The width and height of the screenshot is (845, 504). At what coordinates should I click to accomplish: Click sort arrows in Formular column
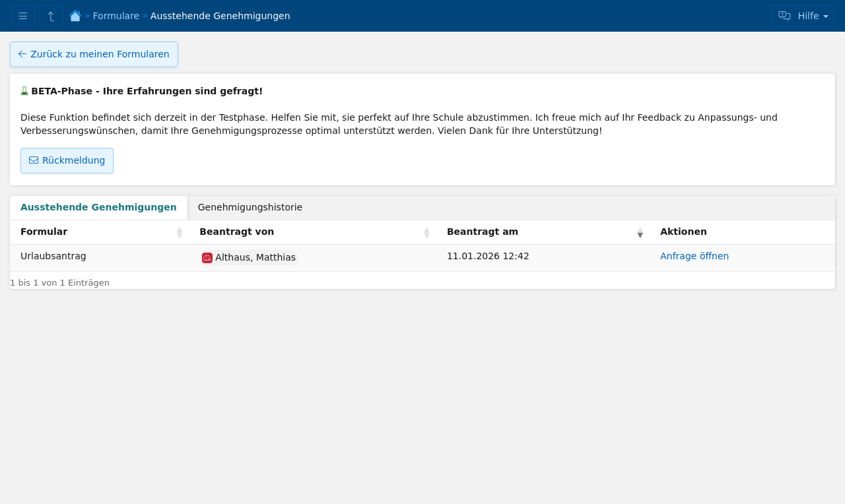[x=179, y=232]
